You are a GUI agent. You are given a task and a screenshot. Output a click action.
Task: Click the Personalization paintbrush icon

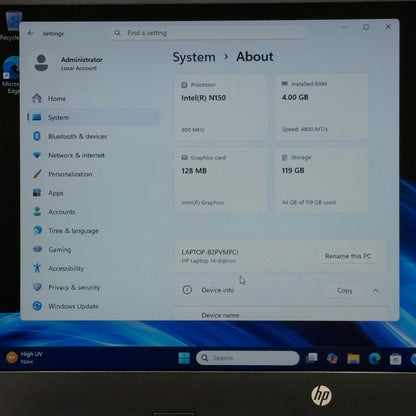click(37, 174)
